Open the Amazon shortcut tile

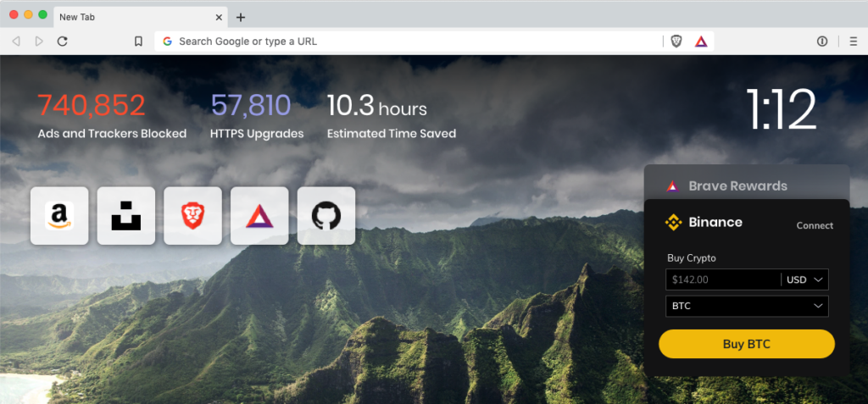(59, 216)
